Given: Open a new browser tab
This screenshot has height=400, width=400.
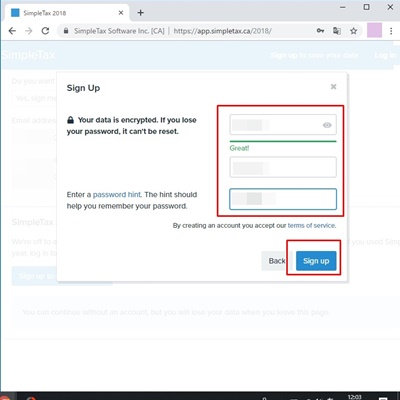Looking at the screenshot, I should coord(141,13).
